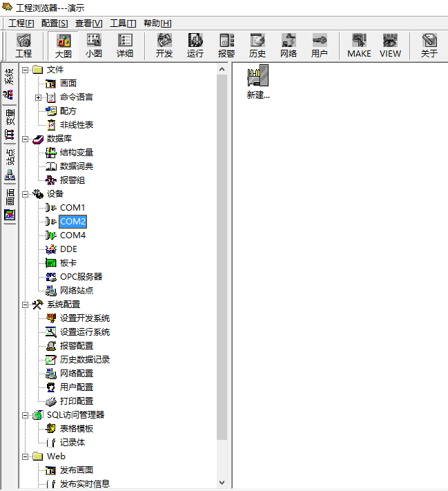This screenshot has height=491, width=448.
Task: Click the 新建... new device item
Action: pos(257,82)
